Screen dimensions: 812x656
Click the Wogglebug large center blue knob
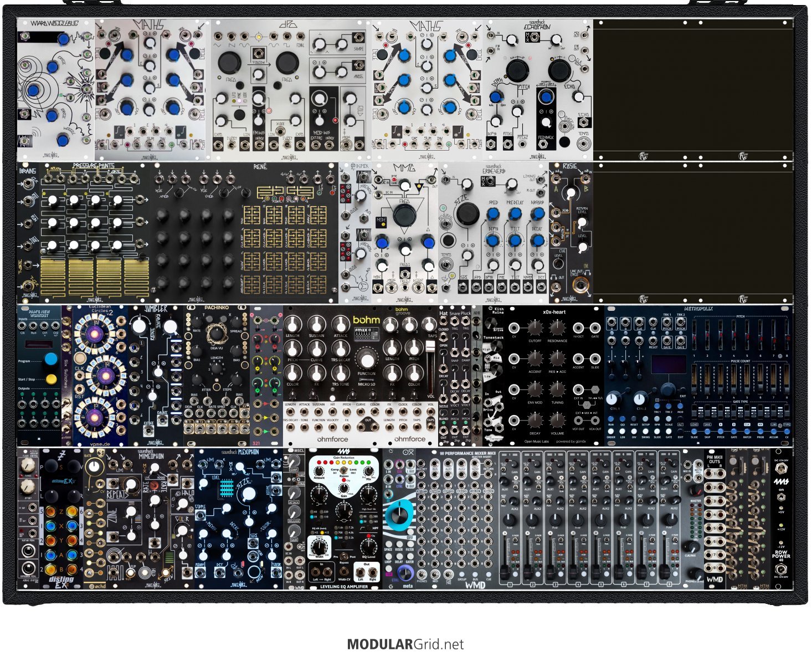point(34,91)
